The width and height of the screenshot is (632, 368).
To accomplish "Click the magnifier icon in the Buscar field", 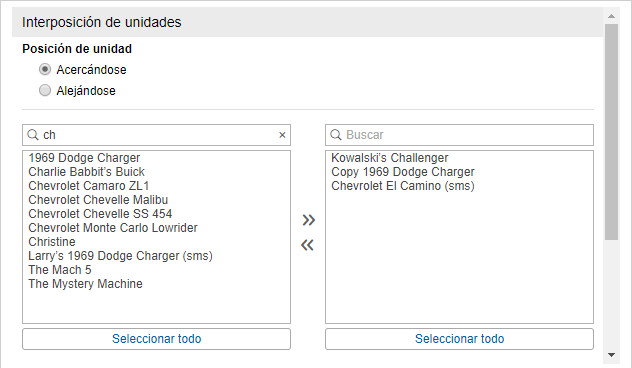I will 336,135.
